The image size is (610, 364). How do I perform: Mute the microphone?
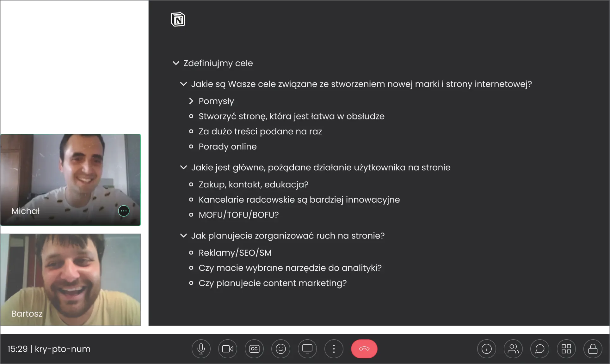[201, 349]
